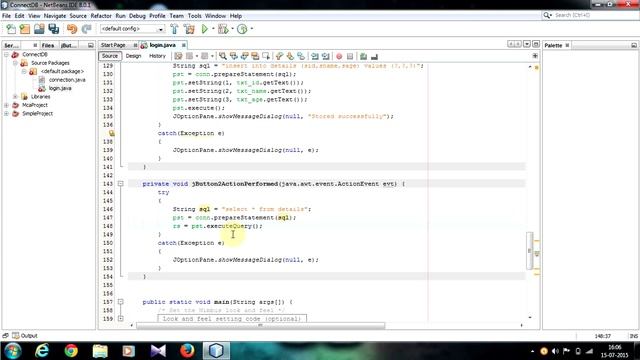Viewport: 640px width, 360px height.
Task: Click the editor vertical scrollbar thumb
Action: coord(529,251)
